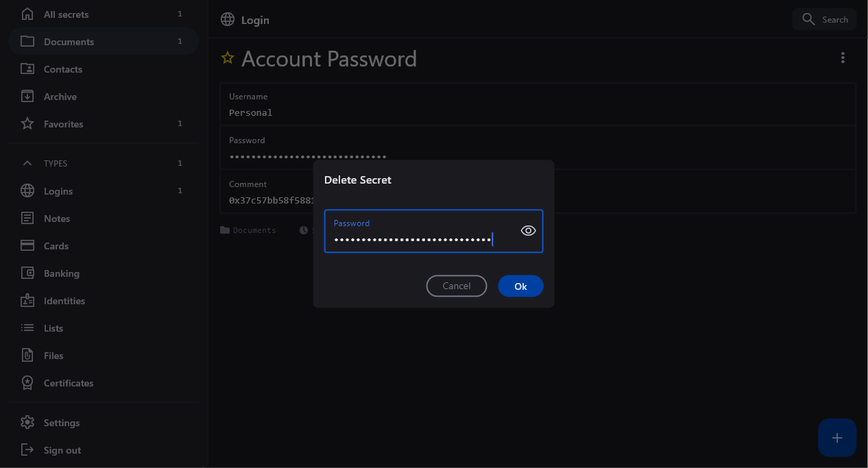Go to Archive in sidebar
The height and width of the screenshot is (468, 868).
coord(60,97)
